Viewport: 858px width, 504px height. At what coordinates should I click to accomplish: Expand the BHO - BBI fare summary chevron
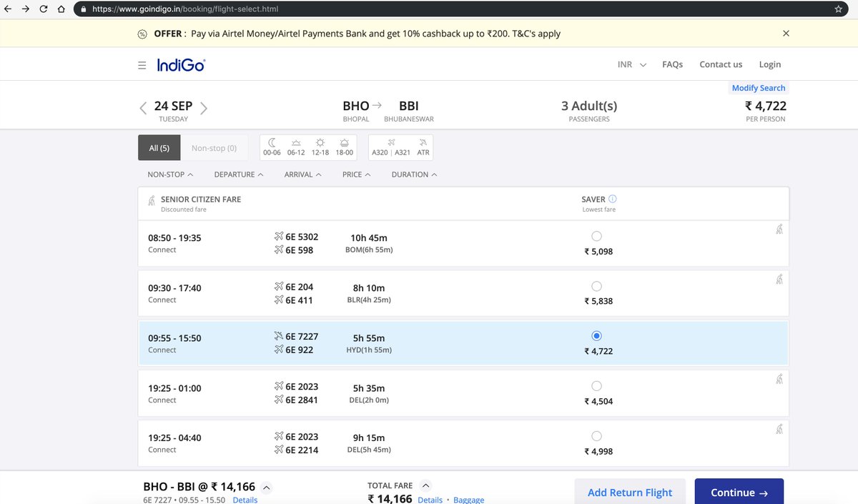click(x=266, y=488)
